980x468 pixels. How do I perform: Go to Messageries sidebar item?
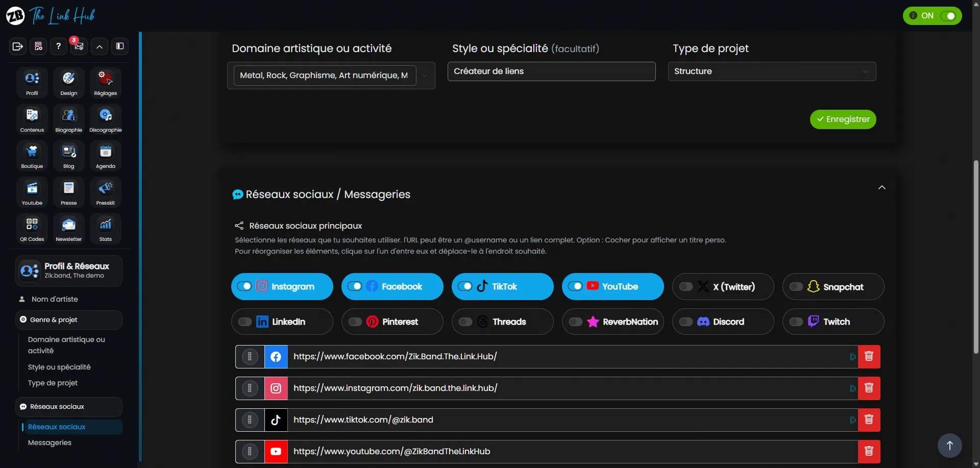click(x=50, y=442)
